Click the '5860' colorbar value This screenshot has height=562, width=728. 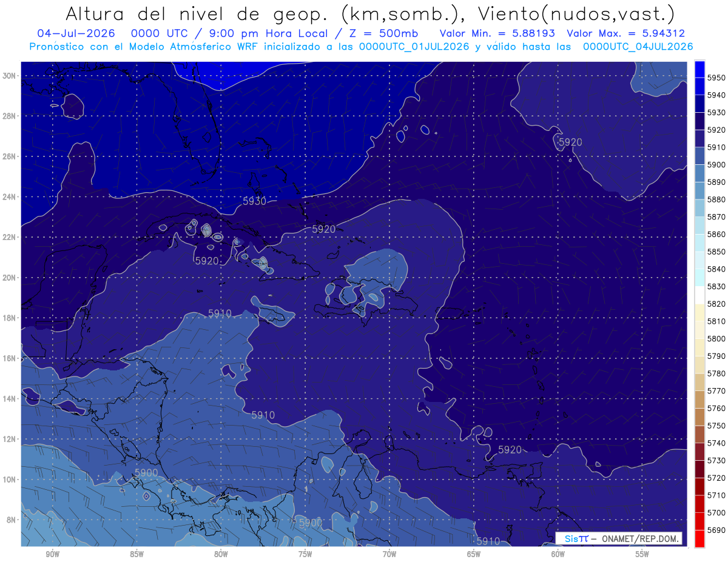pos(716,234)
